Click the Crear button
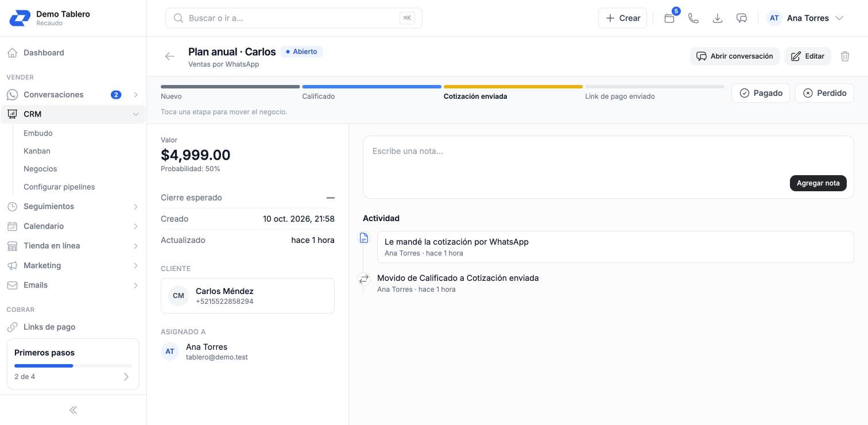 pos(623,18)
